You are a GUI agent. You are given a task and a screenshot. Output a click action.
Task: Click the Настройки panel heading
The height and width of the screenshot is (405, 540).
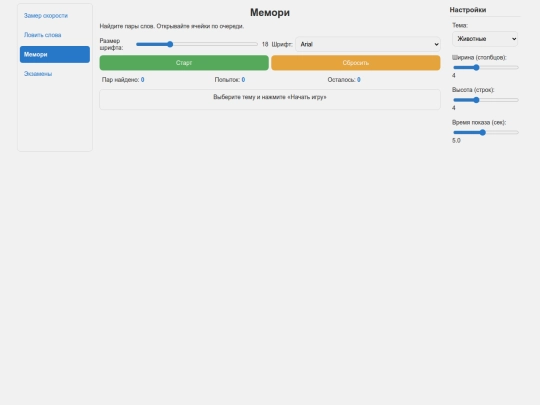coord(468,10)
